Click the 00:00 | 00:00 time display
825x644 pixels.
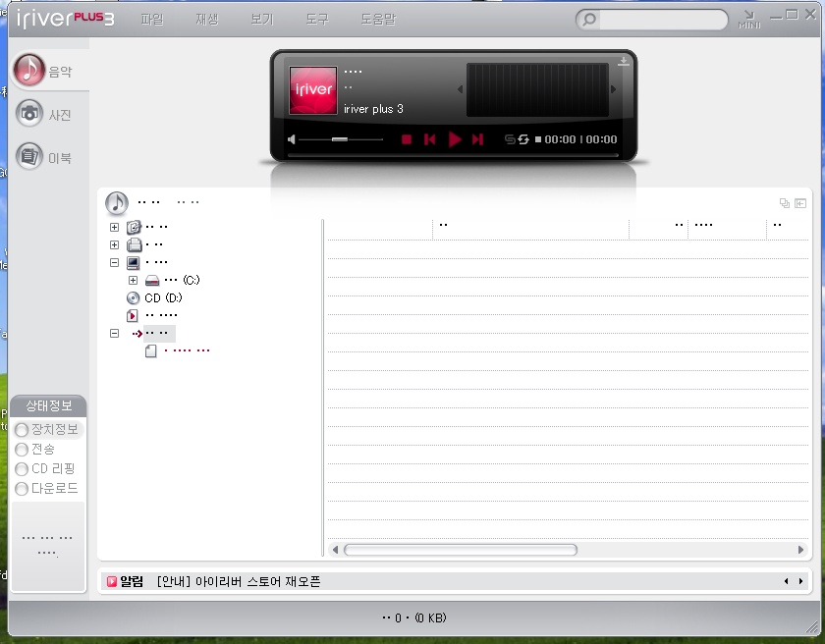coord(580,139)
